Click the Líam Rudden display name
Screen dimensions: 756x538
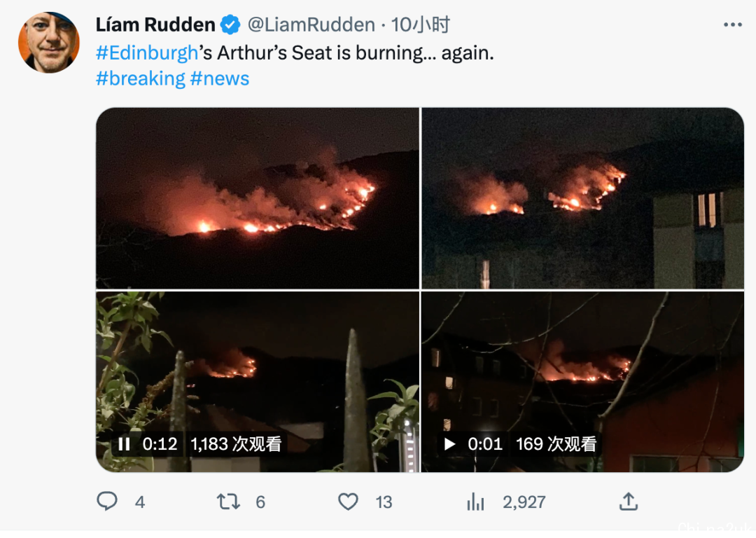155,25
